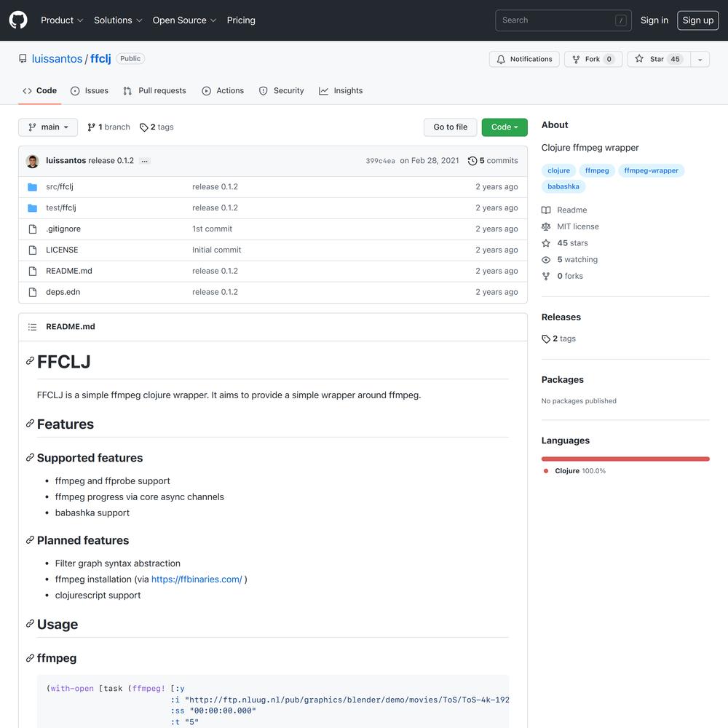728x728 pixels.
Task: Click the Go to file button
Action: click(x=451, y=127)
